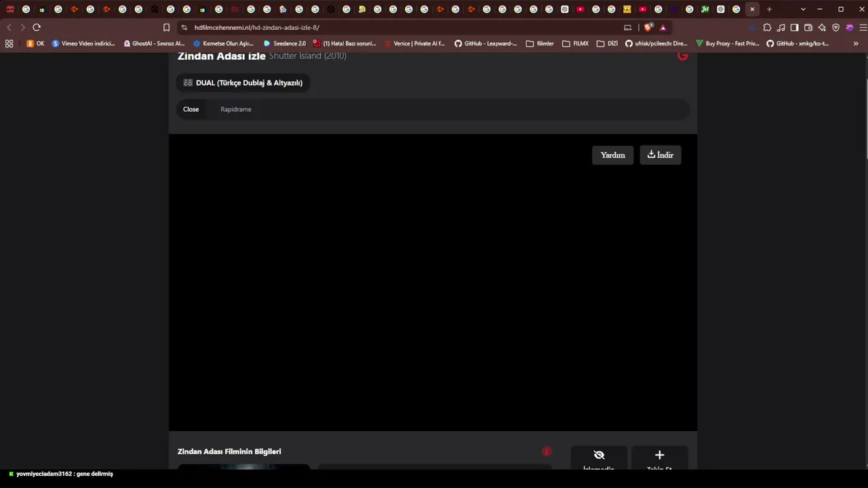
Task: Switch to the Rapidrame source tab
Action: pyautogui.click(x=236, y=109)
